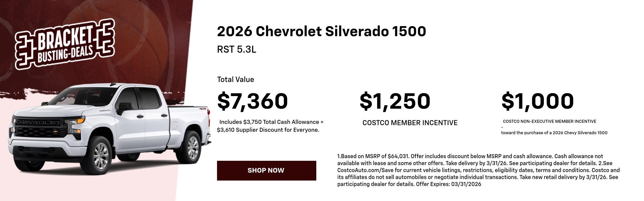The height and width of the screenshot is (201, 644).
Task: Click the $1,250 incentive amount
Action: click(394, 101)
